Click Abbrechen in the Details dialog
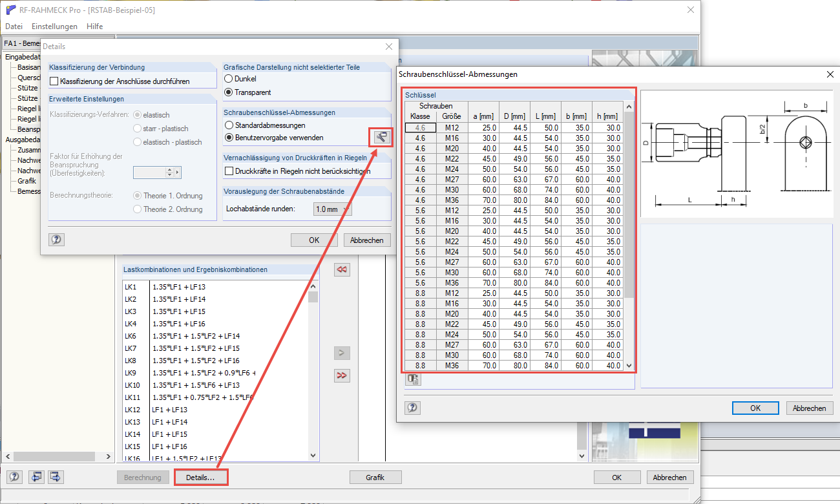The height and width of the screenshot is (504, 840). [x=367, y=240]
